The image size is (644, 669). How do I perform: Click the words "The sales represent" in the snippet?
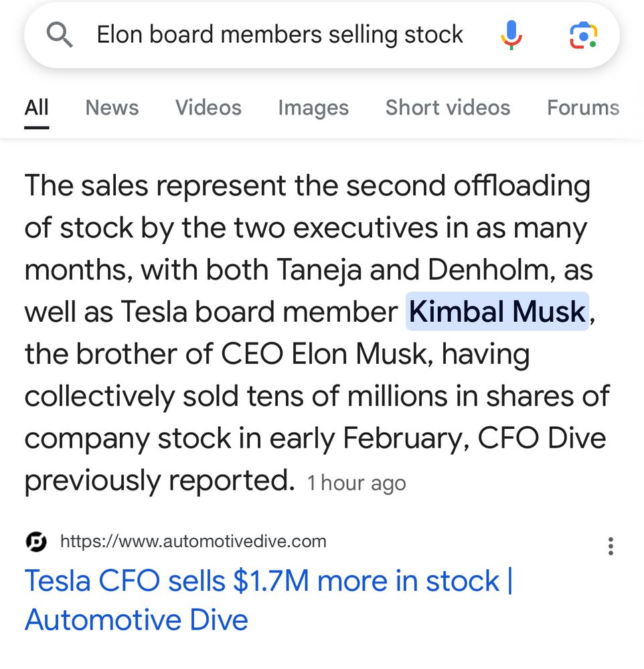(155, 186)
